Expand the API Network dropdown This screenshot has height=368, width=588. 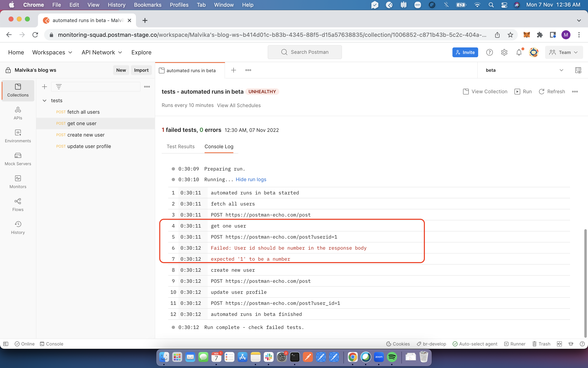(102, 52)
